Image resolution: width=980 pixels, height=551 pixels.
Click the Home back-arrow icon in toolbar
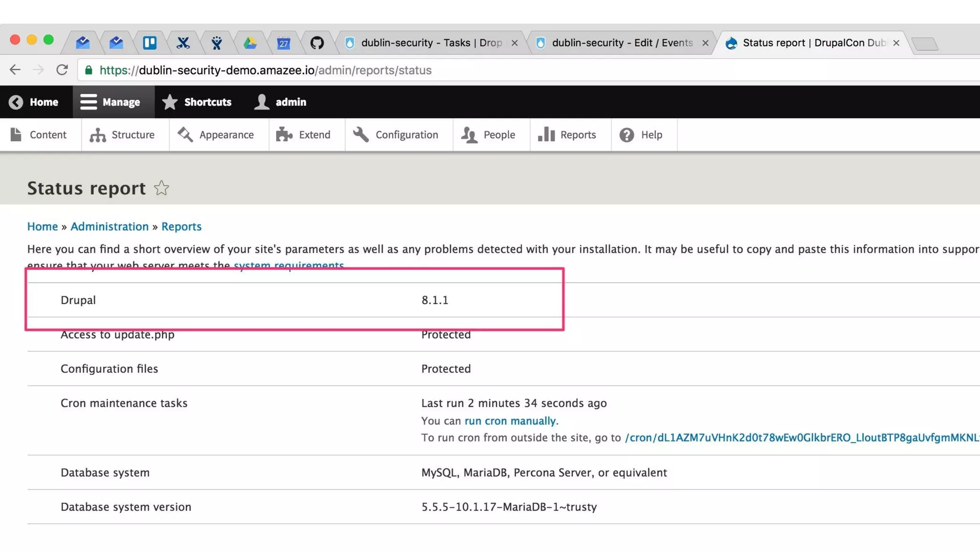point(16,102)
